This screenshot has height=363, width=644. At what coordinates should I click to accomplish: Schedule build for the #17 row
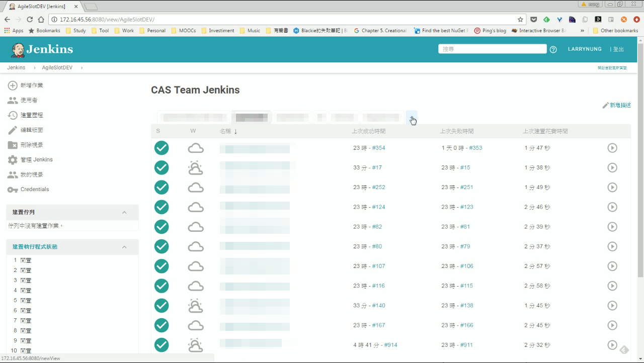612,167
